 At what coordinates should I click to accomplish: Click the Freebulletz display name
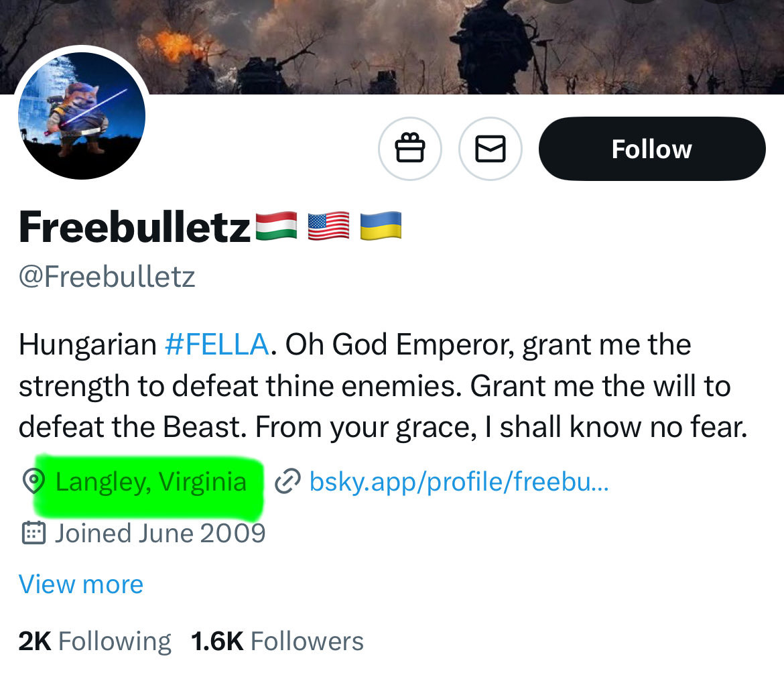tap(135, 227)
